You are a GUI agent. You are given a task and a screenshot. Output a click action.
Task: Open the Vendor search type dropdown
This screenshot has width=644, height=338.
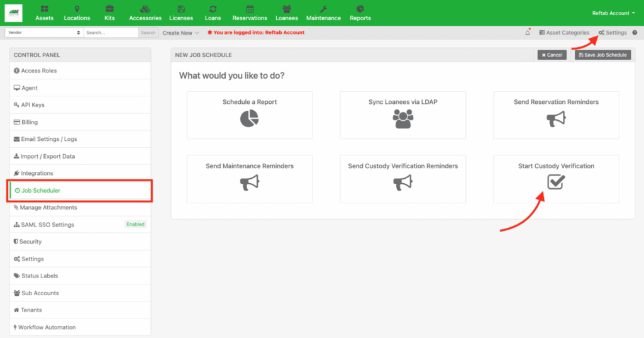coord(43,33)
